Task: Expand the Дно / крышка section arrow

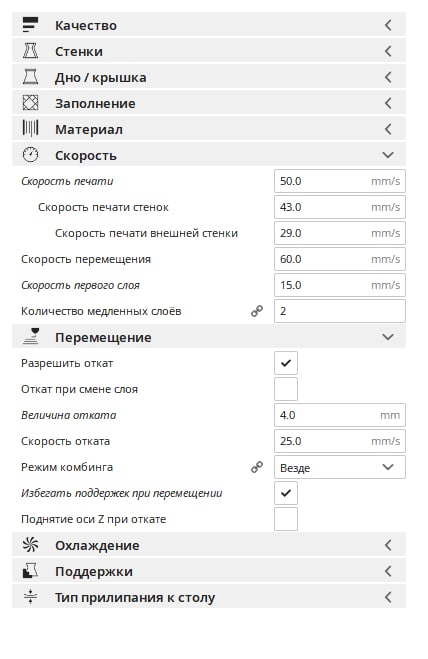Action: click(x=388, y=77)
